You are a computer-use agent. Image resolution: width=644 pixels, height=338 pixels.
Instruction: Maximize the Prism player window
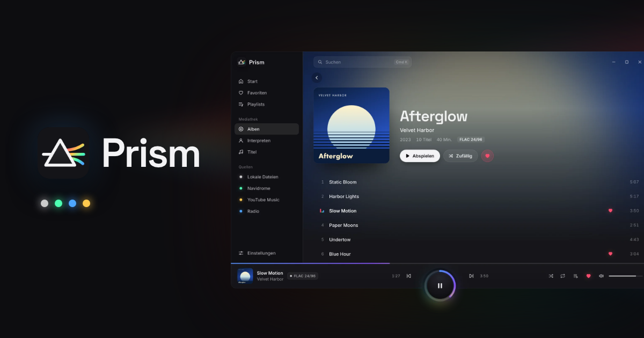pos(626,62)
